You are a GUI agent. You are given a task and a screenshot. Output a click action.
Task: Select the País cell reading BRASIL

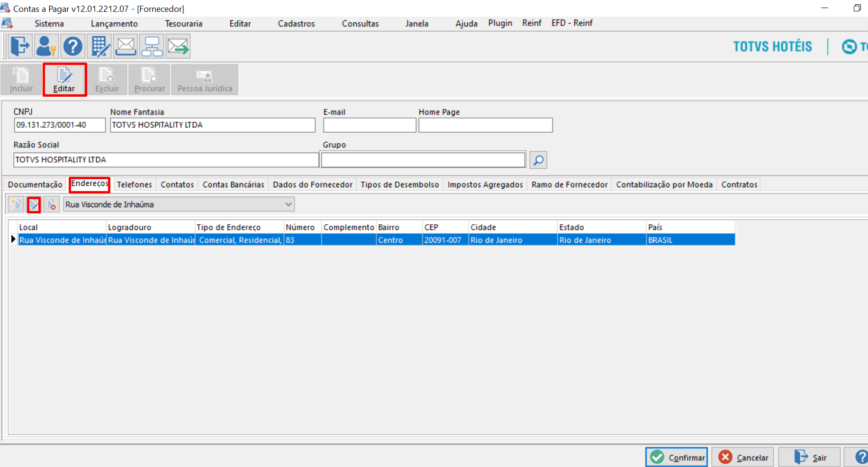click(691, 240)
